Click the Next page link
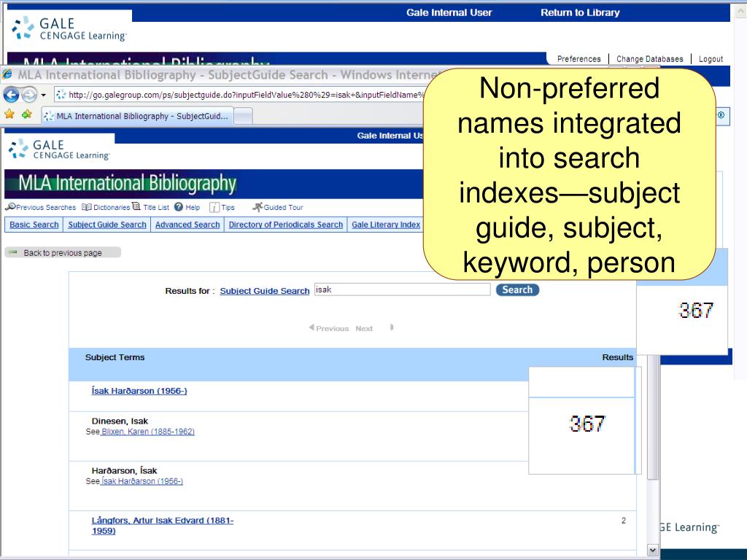Image resolution: width=747 pixels, height=560 pixels. click(364, 329)
